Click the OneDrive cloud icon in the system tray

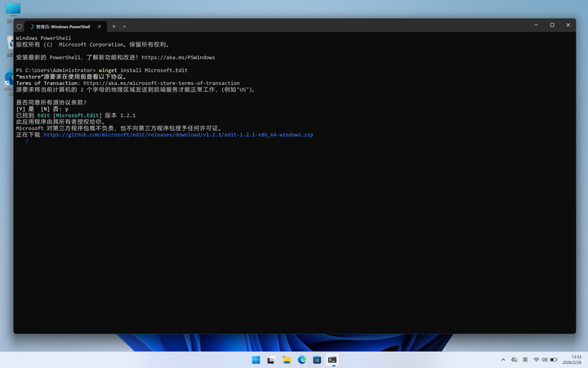(514, 360)
